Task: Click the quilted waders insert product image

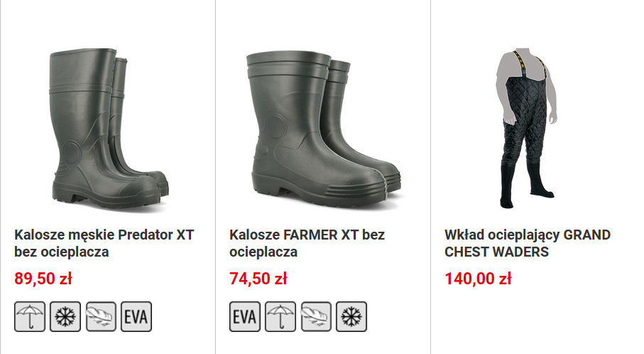Action: 527,128
